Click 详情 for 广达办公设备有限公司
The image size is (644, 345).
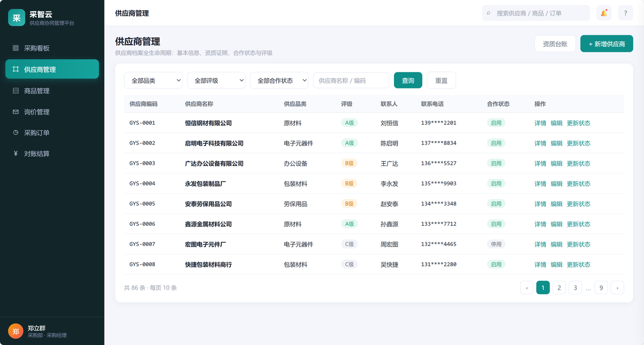(540, 163)
